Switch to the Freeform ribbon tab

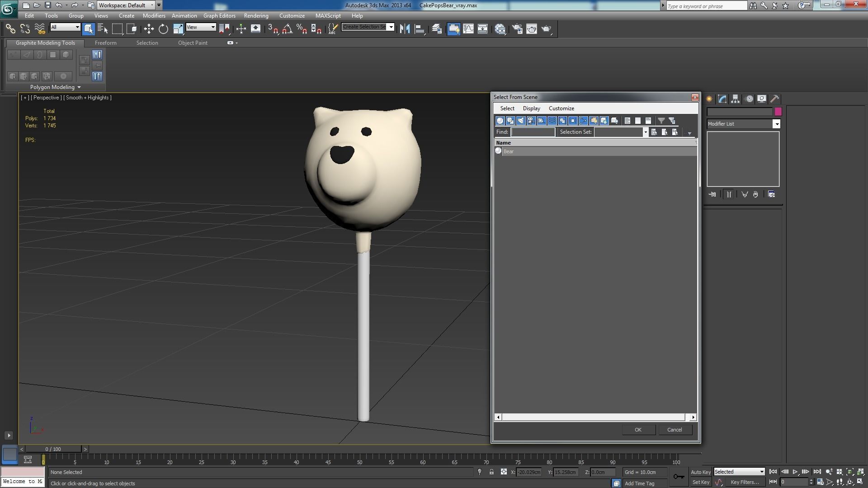[105, 43]
